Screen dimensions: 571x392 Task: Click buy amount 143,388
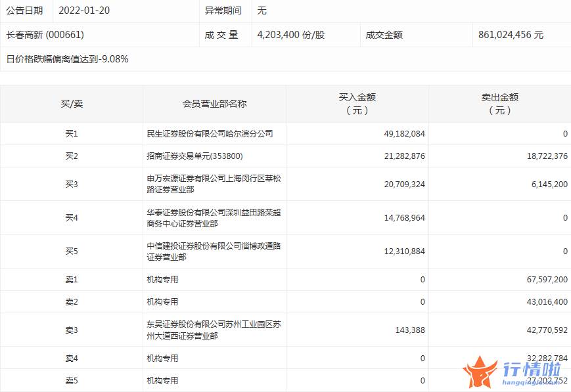(411, 330)
